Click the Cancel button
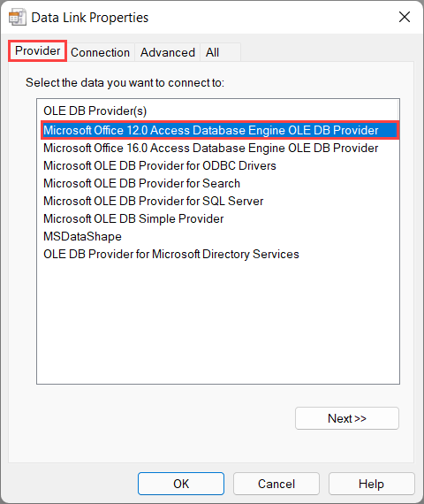Screen dimensions: 424x504 coord(276,484)
